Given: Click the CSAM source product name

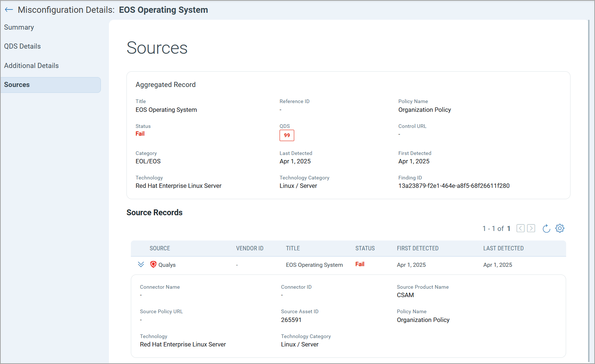Looking at the screenshot, I should pyautogui.click(x=405, y=295).
